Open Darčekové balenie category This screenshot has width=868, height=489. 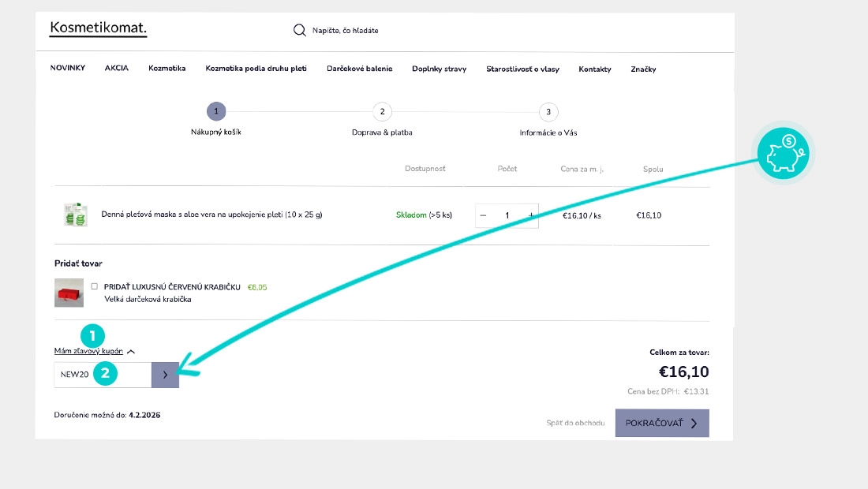tap(359, 69)
